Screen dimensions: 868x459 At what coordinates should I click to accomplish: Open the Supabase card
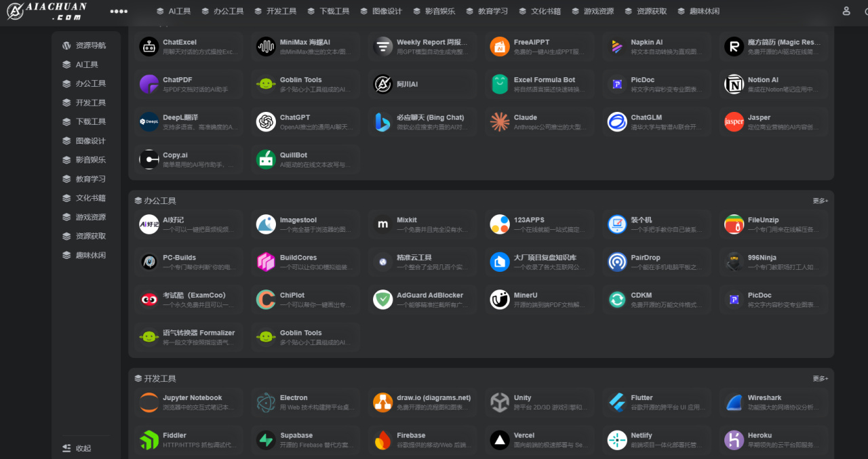[x=304, y=440]
